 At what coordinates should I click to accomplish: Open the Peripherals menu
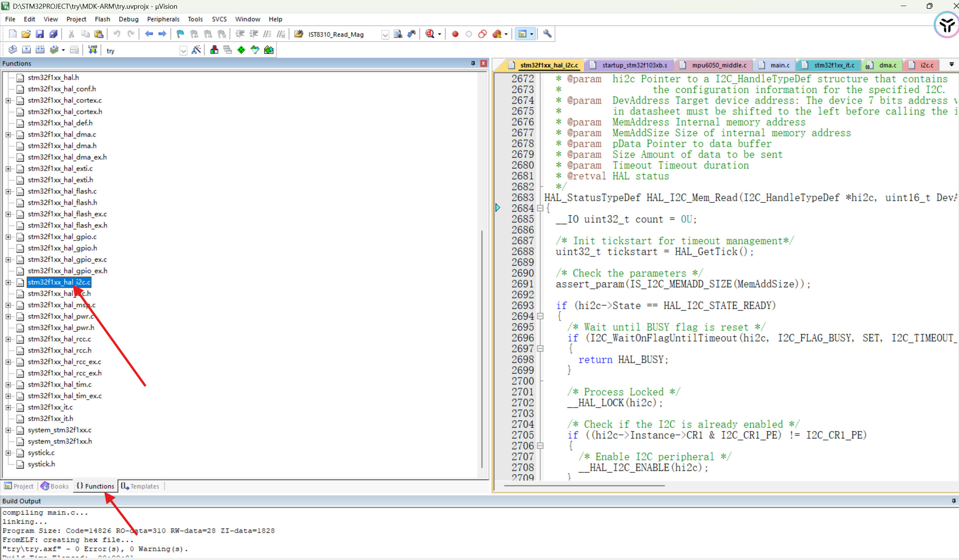[163, 19]
